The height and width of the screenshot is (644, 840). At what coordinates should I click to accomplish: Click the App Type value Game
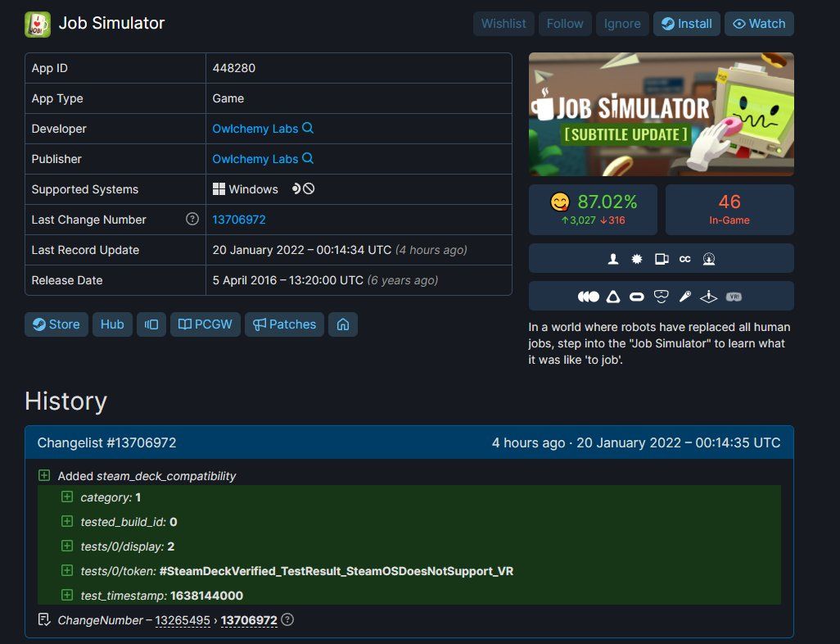point(228,98)
